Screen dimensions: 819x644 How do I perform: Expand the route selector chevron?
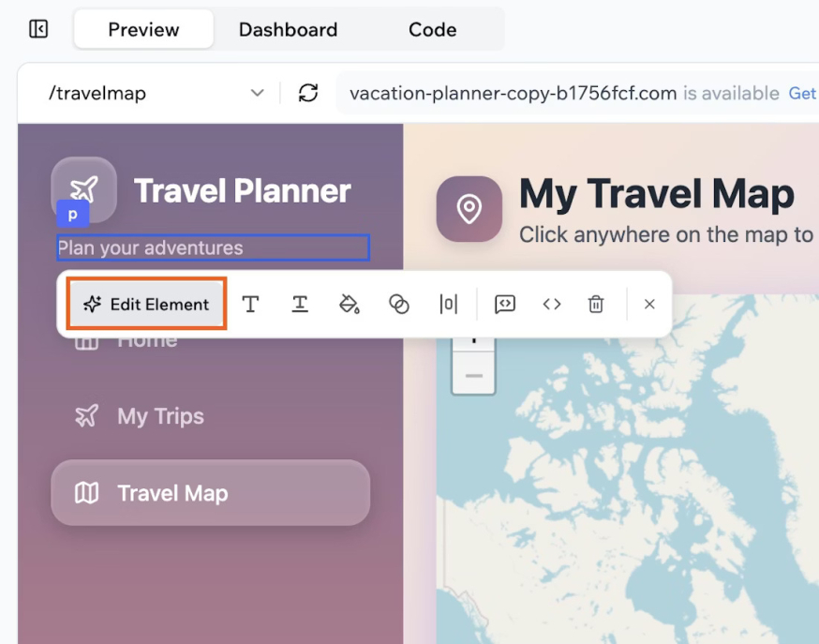click(x=258, y=93)
